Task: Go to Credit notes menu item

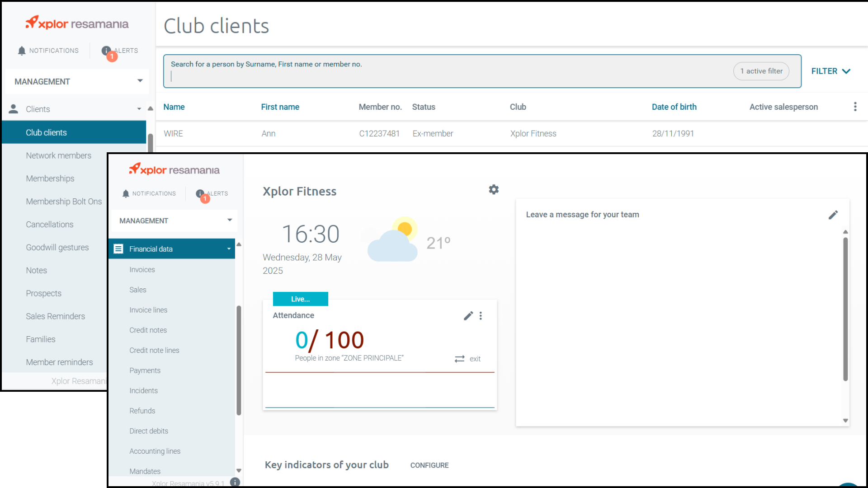Action: pos(148,330)
